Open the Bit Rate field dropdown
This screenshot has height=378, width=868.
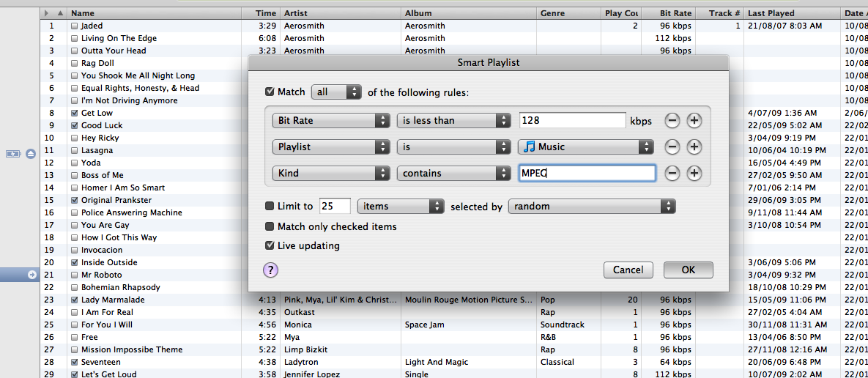point(331,120)
